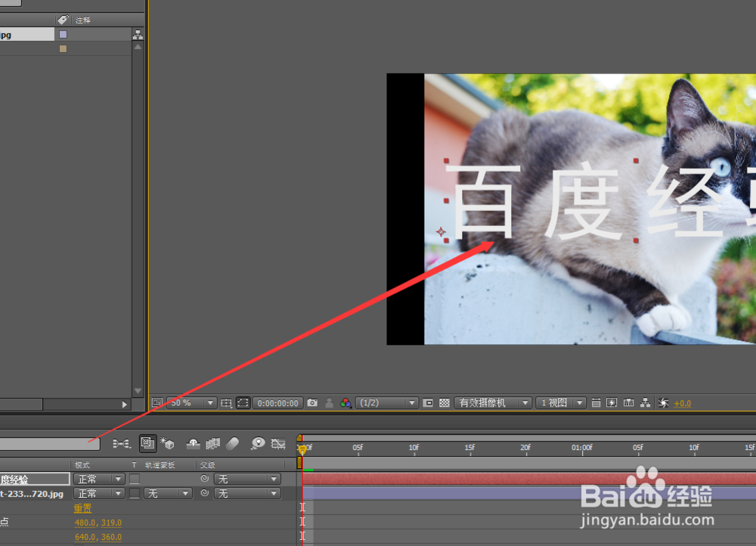Click the 注释 column header in project panel
Image resolution: width=756 pixels, height=546 pixels.
click(x=83, y=20)
